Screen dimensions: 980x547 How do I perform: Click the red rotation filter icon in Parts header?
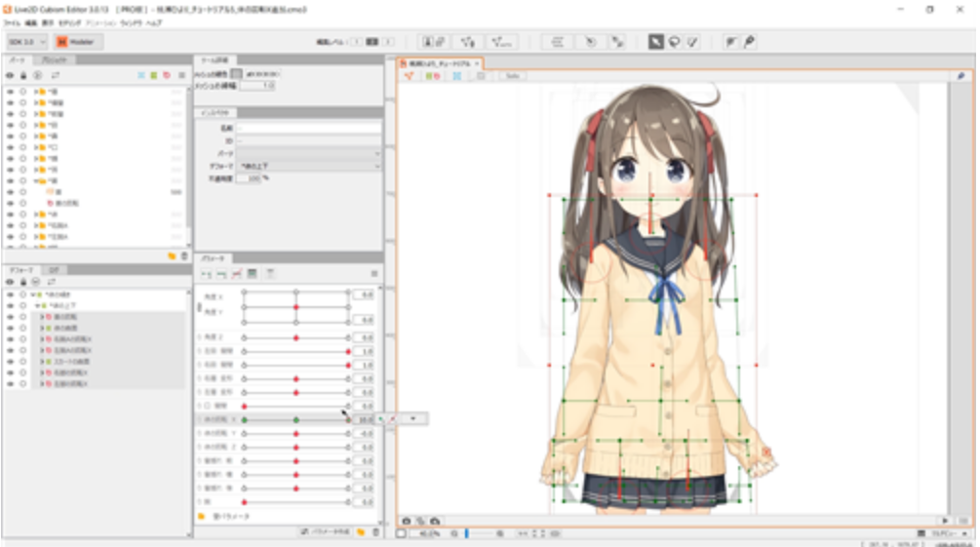point(167,75)
